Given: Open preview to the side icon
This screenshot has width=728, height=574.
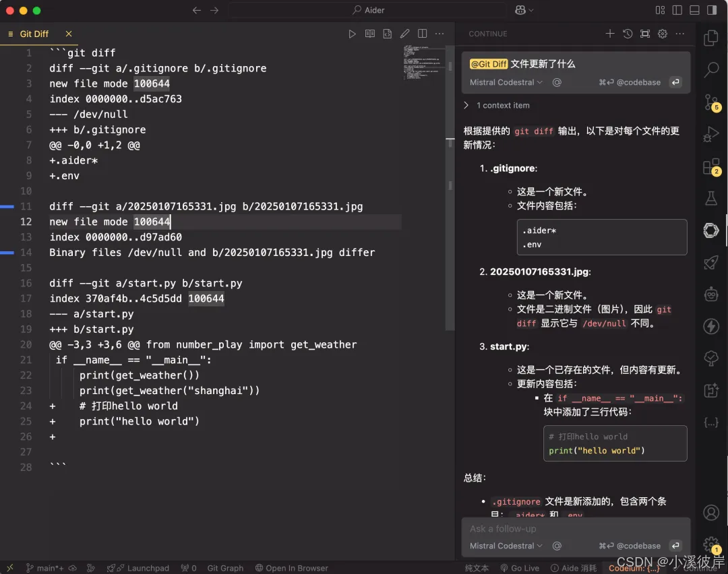Looking at the screenshot, I should pos(369,34).
